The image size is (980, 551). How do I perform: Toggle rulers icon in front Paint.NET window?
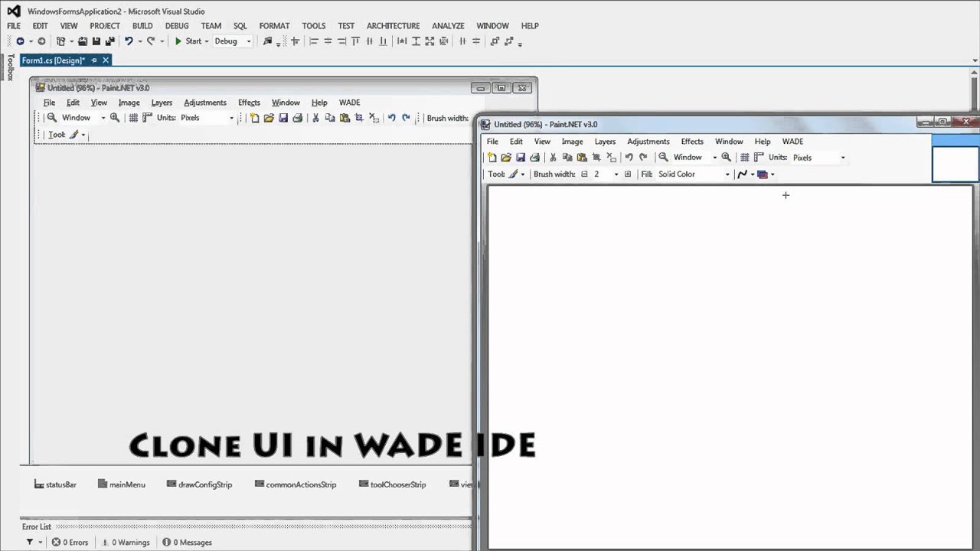pyautogui.click(x=759, y=158)
